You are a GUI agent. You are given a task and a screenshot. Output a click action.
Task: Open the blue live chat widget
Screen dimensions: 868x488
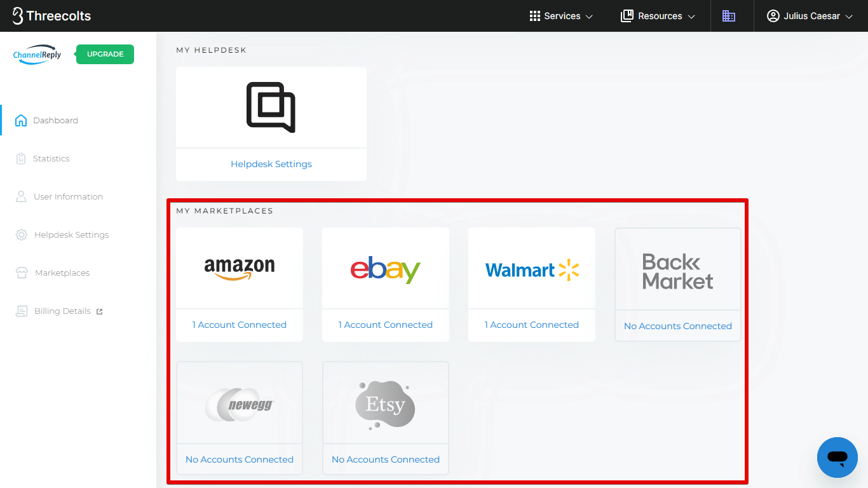click(837, 457)
